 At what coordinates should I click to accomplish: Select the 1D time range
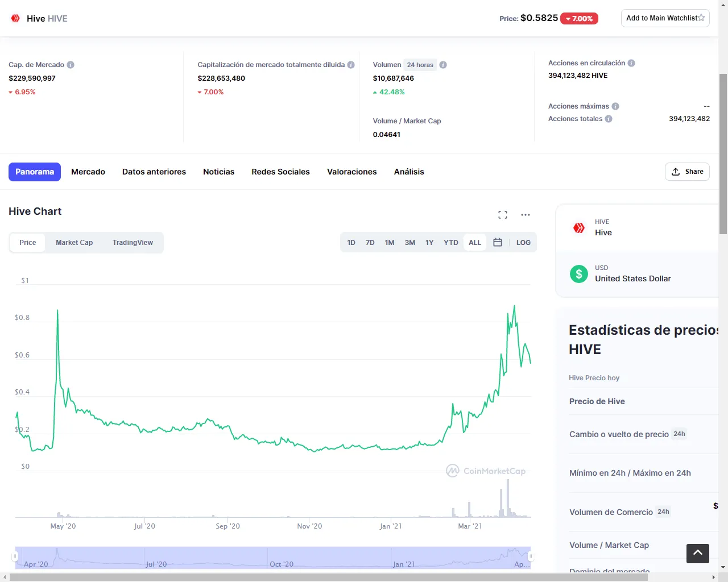click(x=351, y=242)
